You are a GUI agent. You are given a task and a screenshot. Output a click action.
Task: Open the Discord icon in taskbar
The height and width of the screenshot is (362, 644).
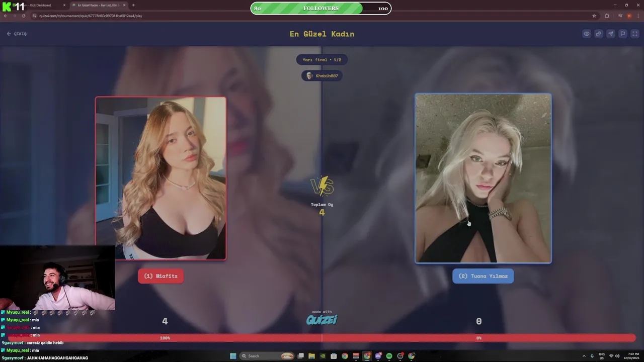pyautogui.click(x=378, y=356)
